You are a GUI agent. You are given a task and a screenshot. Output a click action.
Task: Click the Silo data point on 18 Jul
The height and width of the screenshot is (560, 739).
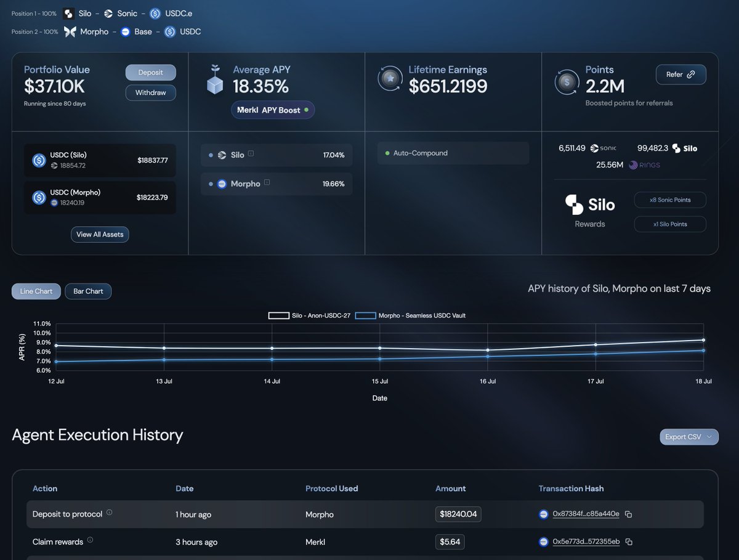tap(703, 340)
